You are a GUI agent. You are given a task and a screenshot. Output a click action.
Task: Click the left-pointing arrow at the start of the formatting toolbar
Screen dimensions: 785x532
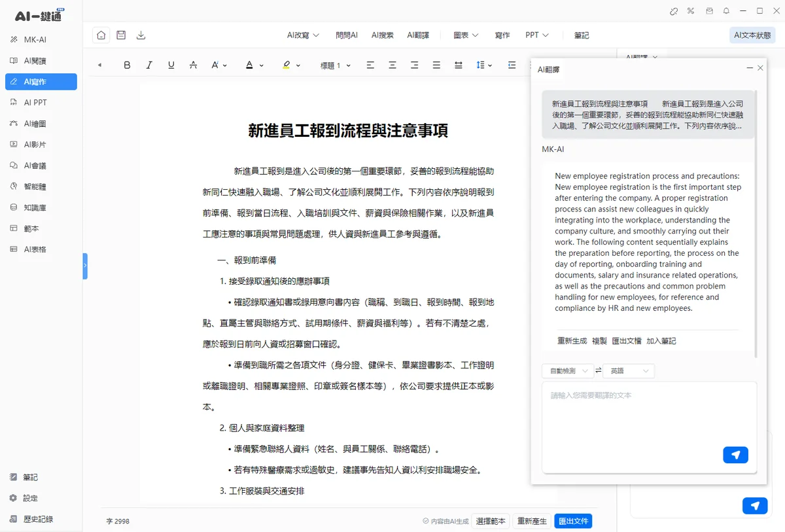click(x=100, y=65)
